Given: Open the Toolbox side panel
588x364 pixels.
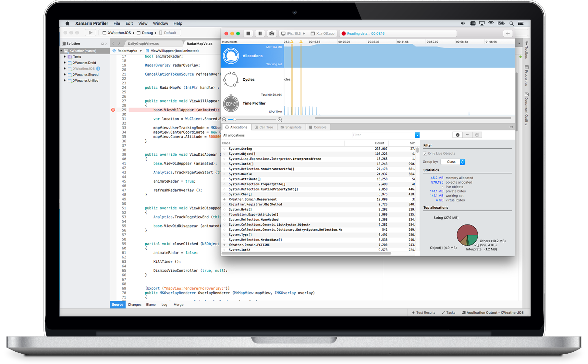Looking at the screenshot, I should [527, 50].
